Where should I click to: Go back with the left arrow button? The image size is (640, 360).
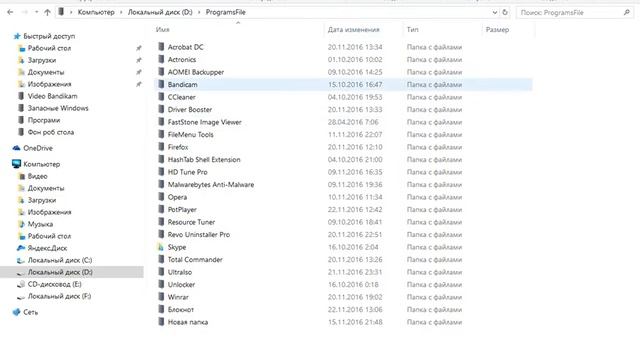(x=10, y=12)
